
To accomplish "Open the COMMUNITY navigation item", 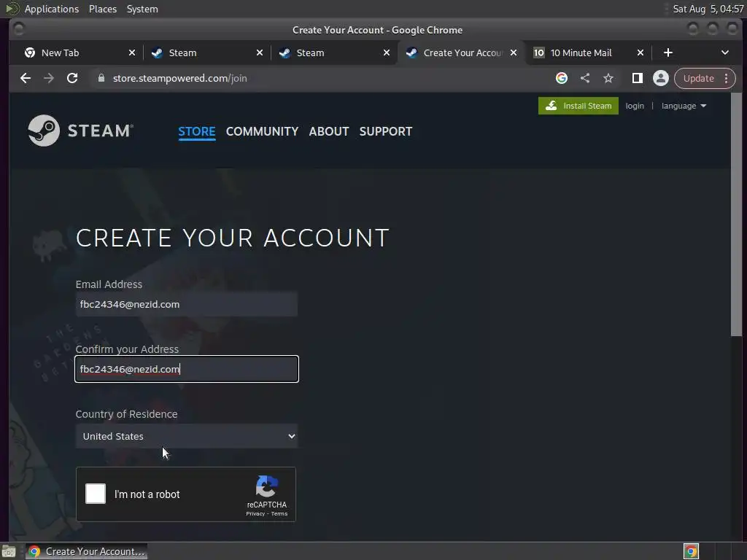I will (x=262, y=131).
